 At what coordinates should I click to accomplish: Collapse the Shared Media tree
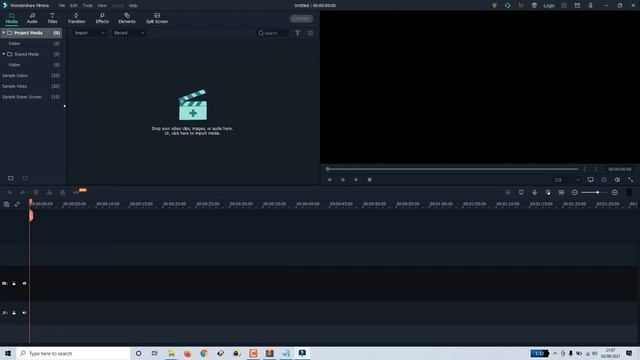pyautogui.click(x=4, y=54)
